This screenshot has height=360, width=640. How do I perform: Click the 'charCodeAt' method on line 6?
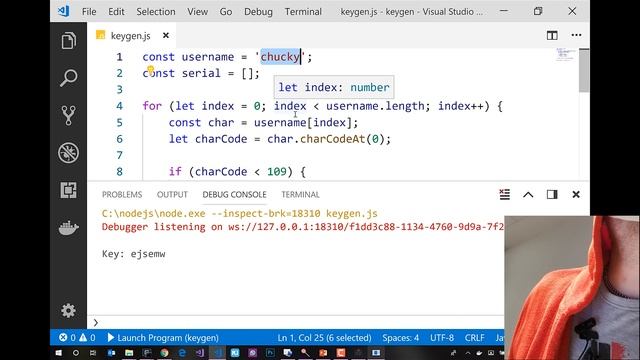pyautogui.click(x=332, y=139)
